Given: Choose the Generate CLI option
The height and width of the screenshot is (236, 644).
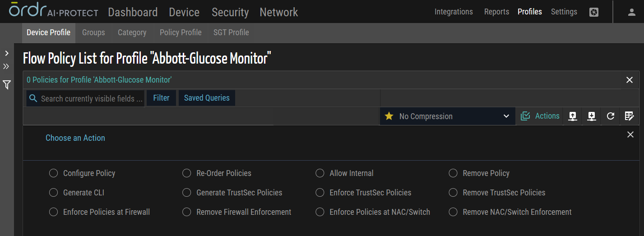Looking at the screenshot, I should pyautogui.click(x=54, y=193).
